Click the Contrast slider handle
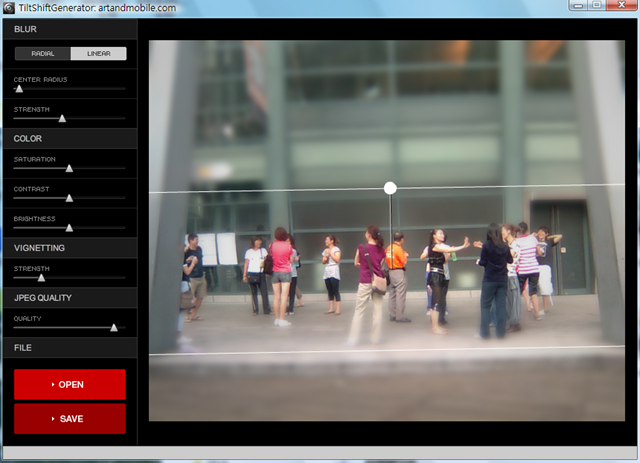Image resolution: width=640 pixels, height=463 pixels. 69,198
